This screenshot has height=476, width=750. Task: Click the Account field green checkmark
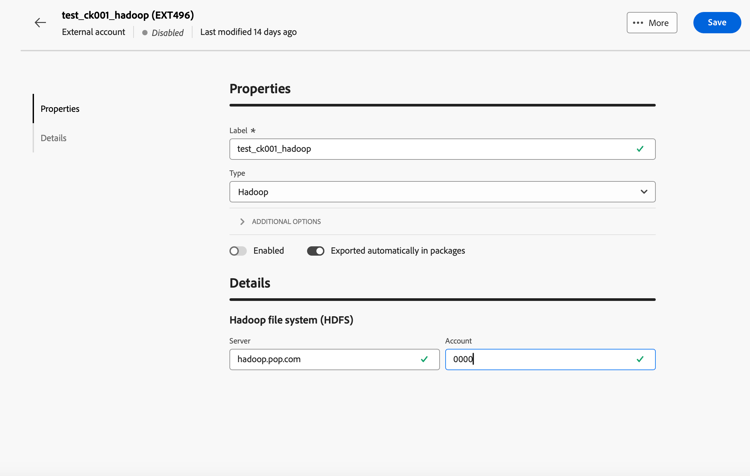[x=640, y=359]
